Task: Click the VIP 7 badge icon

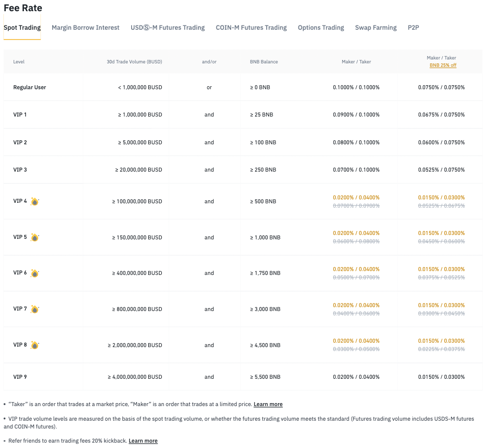Action: click(35, 309)
